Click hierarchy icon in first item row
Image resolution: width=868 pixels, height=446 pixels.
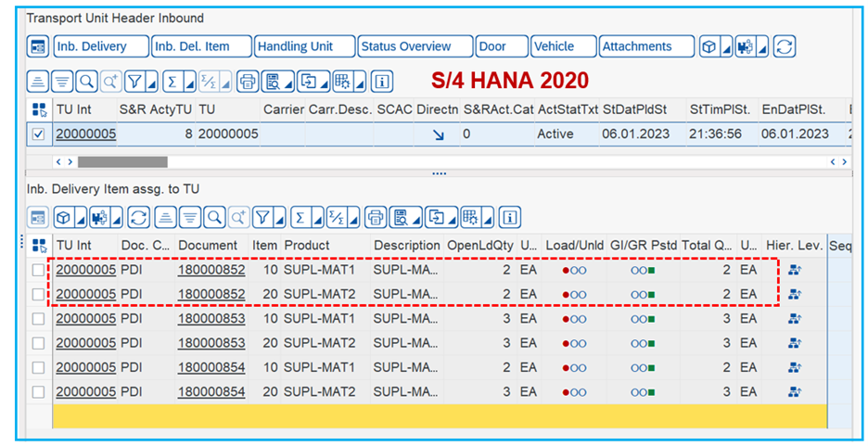pyautogui.click(x=794, y=270)
